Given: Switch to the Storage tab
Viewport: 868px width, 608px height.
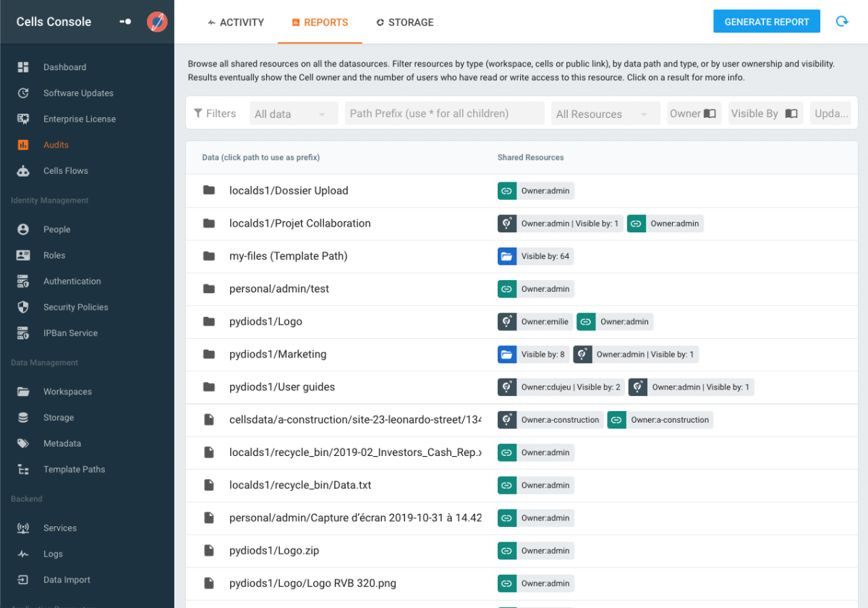Looking at the screenshot, I should point(404,22).
